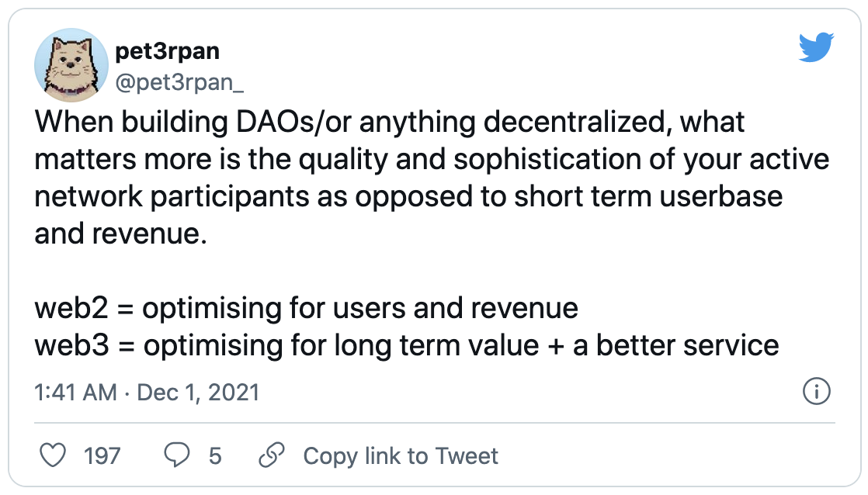Screen dimensions: 868x495
Task: Click the Dec 1, 2021 date
Action: (x=198, y=393)
